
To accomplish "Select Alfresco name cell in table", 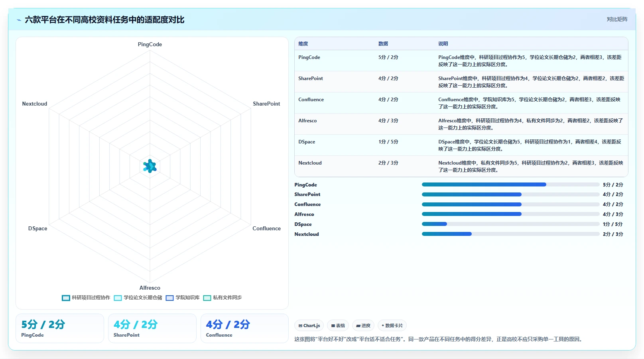I will coord(307,121).
